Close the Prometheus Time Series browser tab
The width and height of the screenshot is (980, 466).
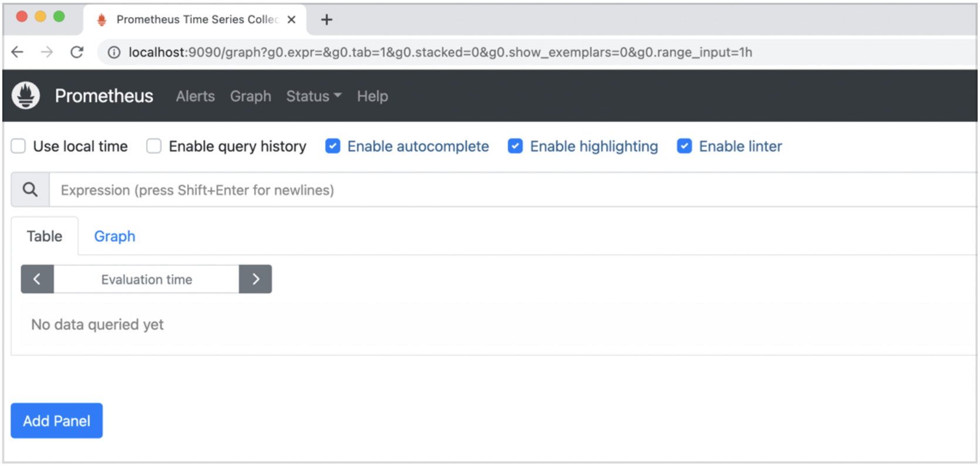[x=292, y=19]
